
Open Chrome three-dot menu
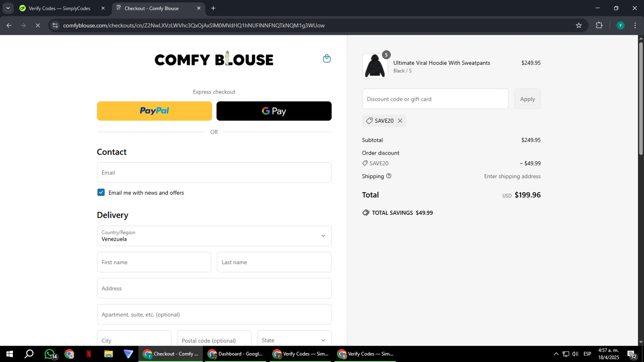pos(635,25)
